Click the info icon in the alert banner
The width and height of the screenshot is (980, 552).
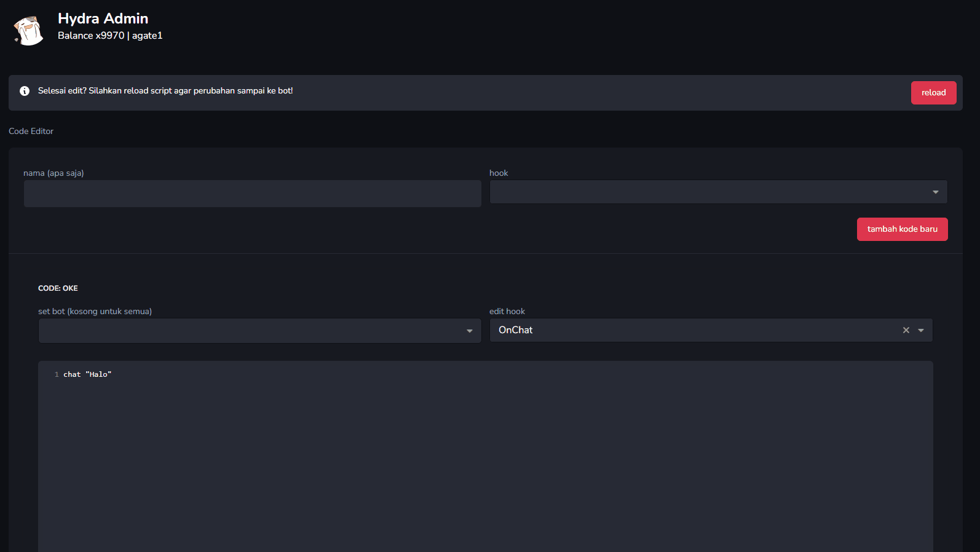click(25, 91)
